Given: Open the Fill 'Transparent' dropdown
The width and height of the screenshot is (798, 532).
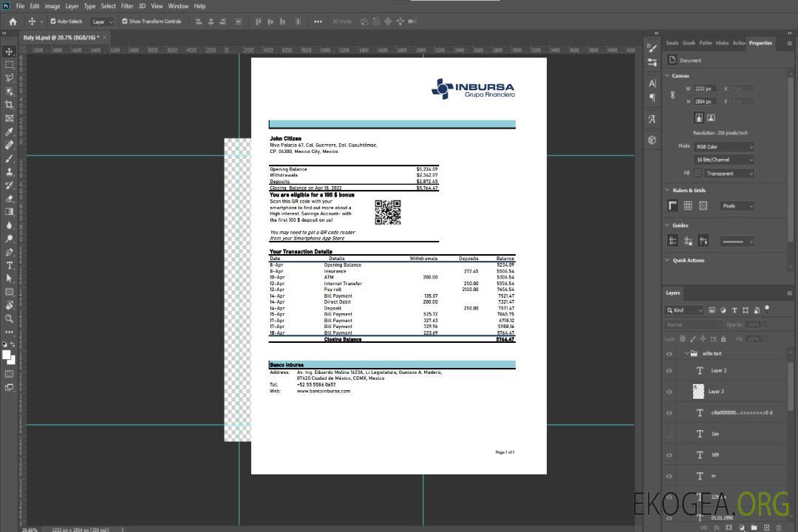Looking at the screenshot, I should pyautogui.click(x=729, y=174).
